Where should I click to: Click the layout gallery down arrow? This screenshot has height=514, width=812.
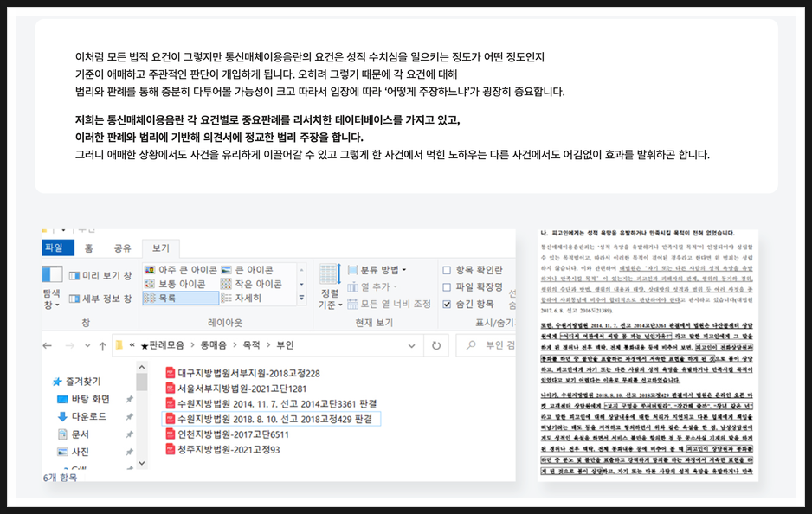point(301,284)
